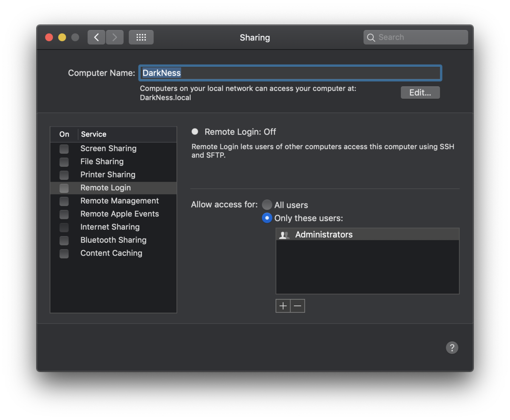The width and height of the screenshot is (510, 420).
Task: Enable Content Caching checkbox
Action: [x=64, y=254]
